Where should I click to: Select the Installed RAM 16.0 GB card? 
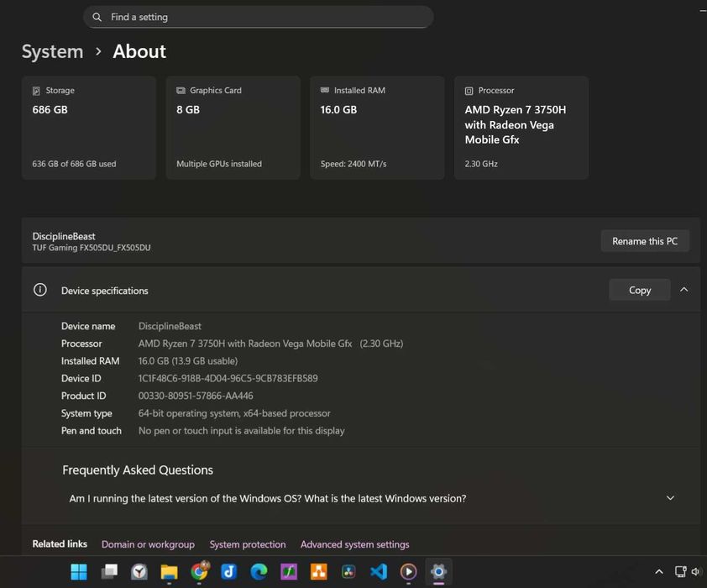coord(377,128)
